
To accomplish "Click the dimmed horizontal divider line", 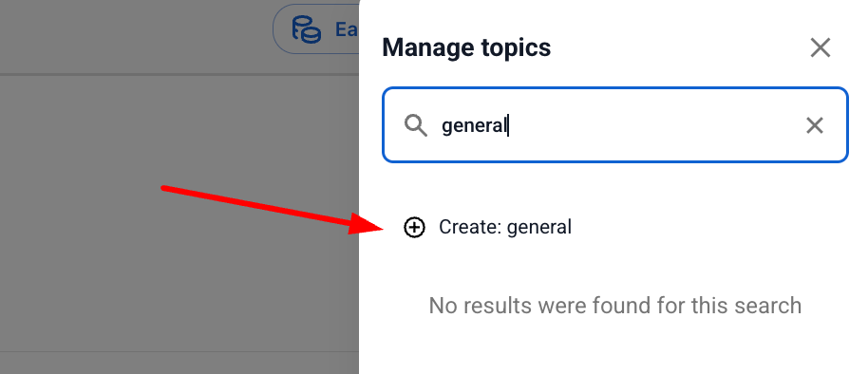I will [x=179, y=74].
